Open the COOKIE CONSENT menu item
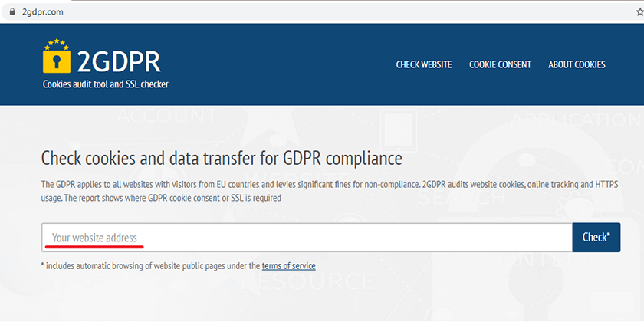644x322 pixels. [x=500, y=64]
